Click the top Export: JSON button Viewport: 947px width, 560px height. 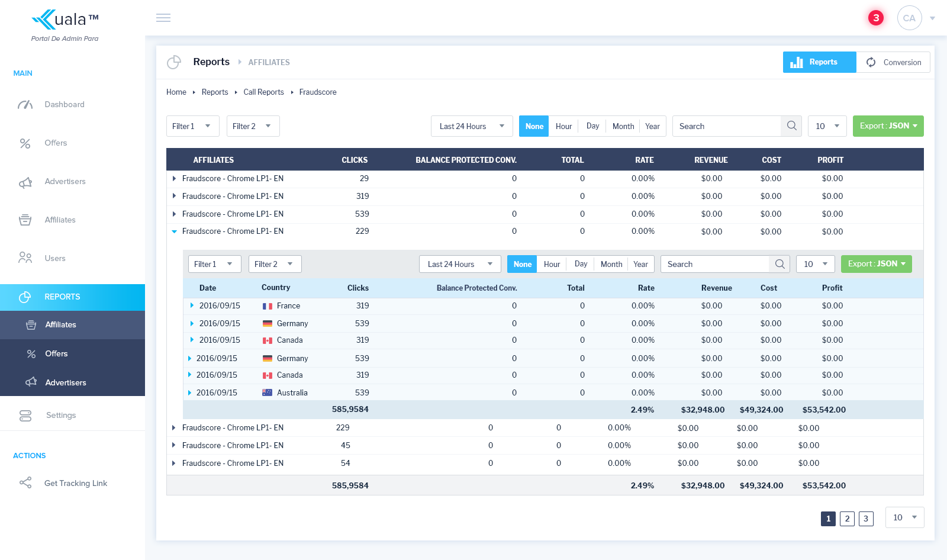pyautogui.click(x=888, y=126)
